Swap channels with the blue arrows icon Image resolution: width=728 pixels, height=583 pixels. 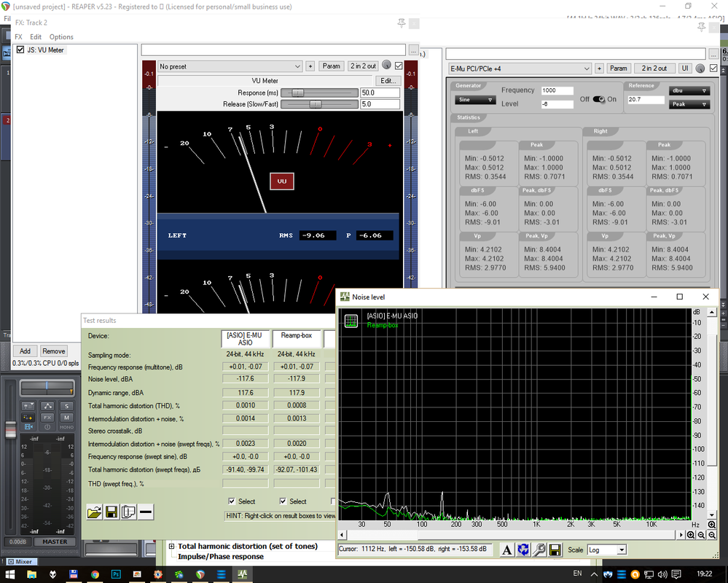click(523, 550)
